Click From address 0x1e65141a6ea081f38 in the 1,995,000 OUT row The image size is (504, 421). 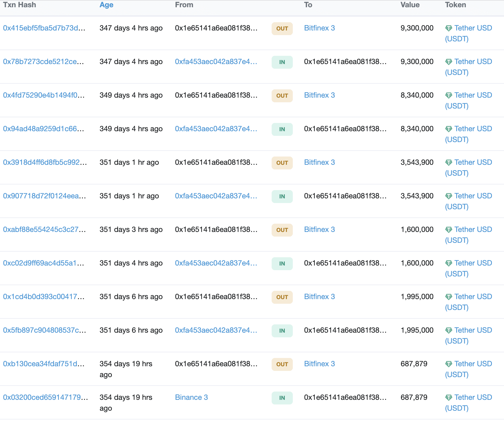tap(216, 297)
